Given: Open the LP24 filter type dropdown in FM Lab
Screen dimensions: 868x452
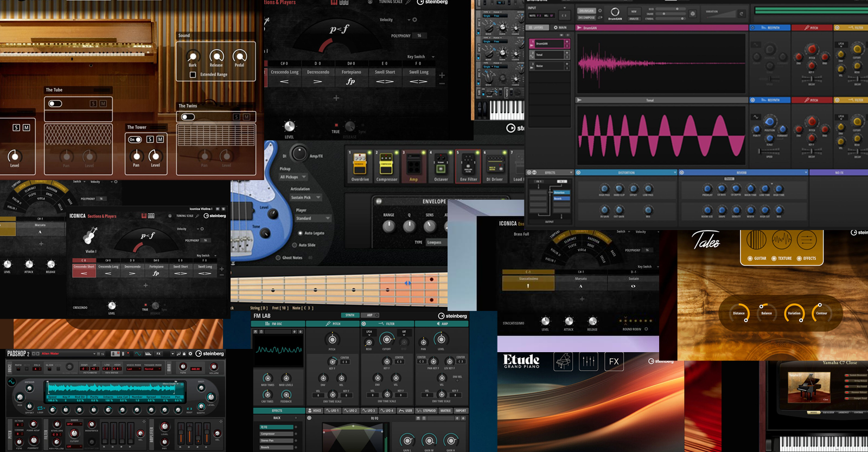Looking at the screenshot, I should pos(369,332).
